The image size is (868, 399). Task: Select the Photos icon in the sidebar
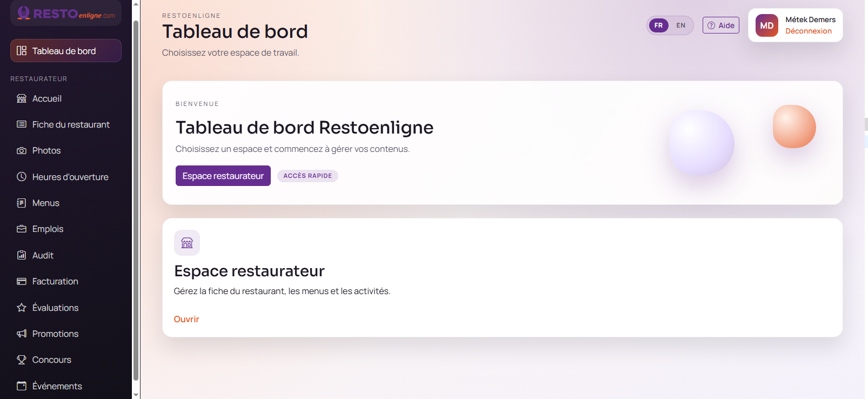click(x=21, y=150)
